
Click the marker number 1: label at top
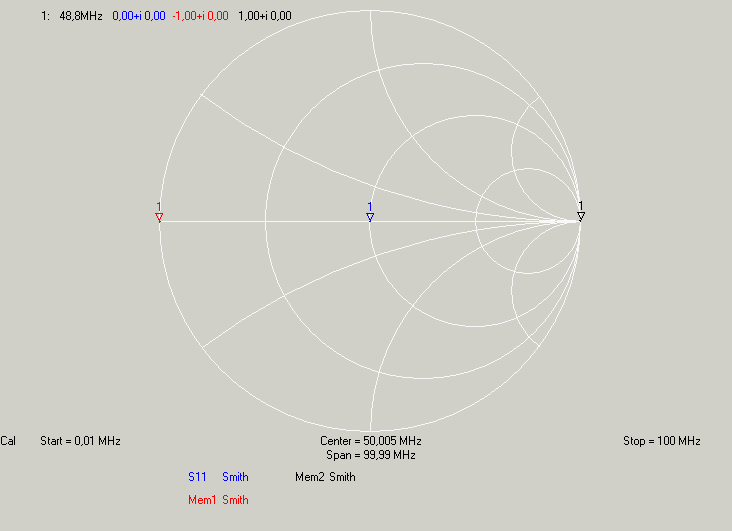click(x=45, y=16)
